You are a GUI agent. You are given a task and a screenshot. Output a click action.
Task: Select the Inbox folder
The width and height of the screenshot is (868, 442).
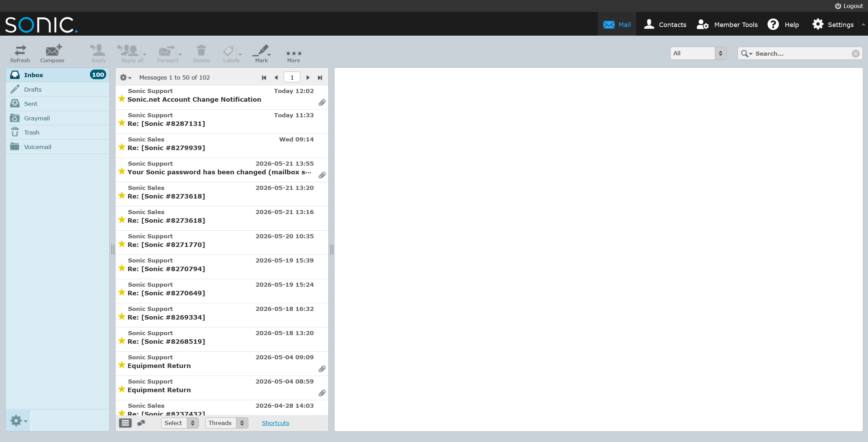(57, 75)
